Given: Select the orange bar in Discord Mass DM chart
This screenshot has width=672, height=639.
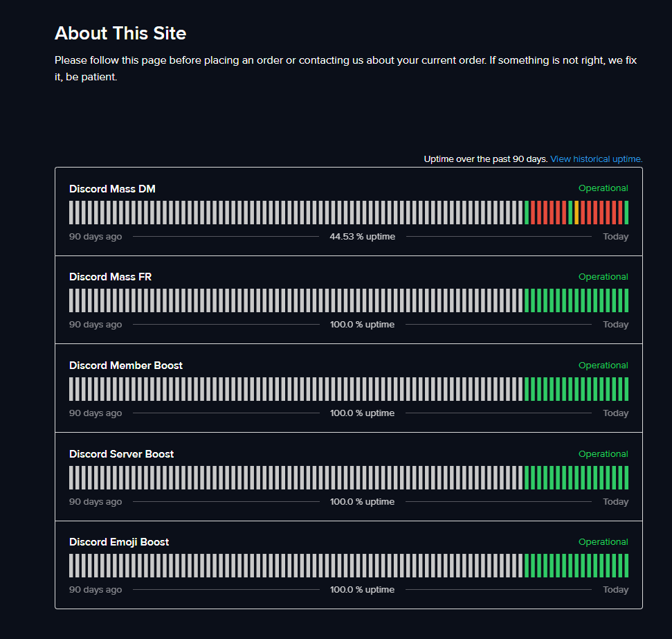Looking at the screenshot, I should (x=576, y=213).
